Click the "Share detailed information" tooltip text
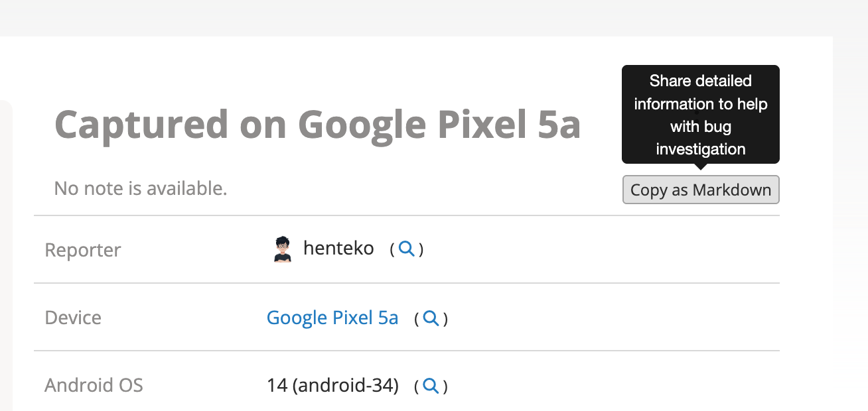Viewport: 868px width, 411px height. click(700, 92)
